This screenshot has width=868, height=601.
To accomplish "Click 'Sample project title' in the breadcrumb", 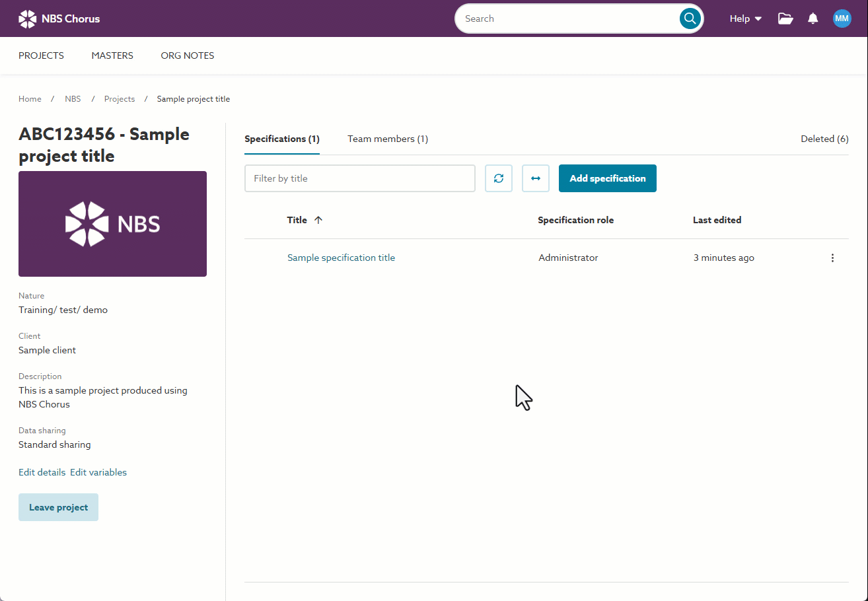I will [194, 99].
